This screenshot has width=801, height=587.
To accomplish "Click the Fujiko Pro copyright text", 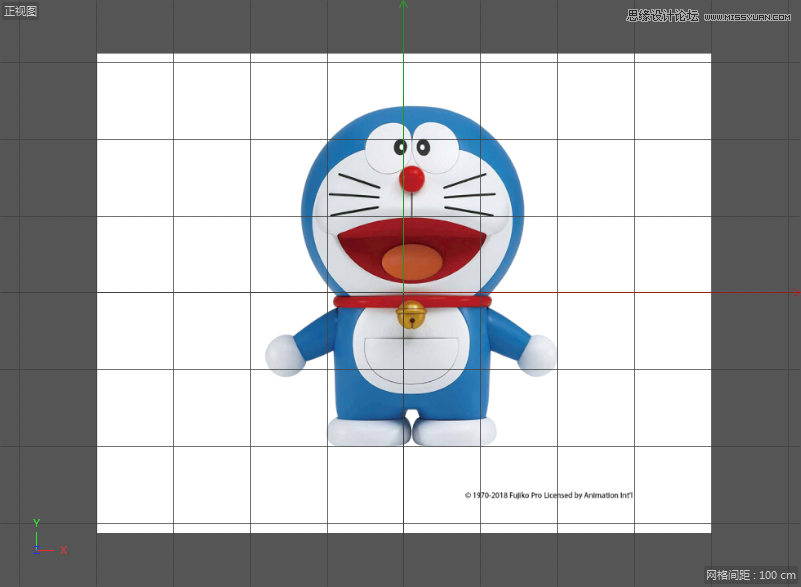I will [549, 494].
